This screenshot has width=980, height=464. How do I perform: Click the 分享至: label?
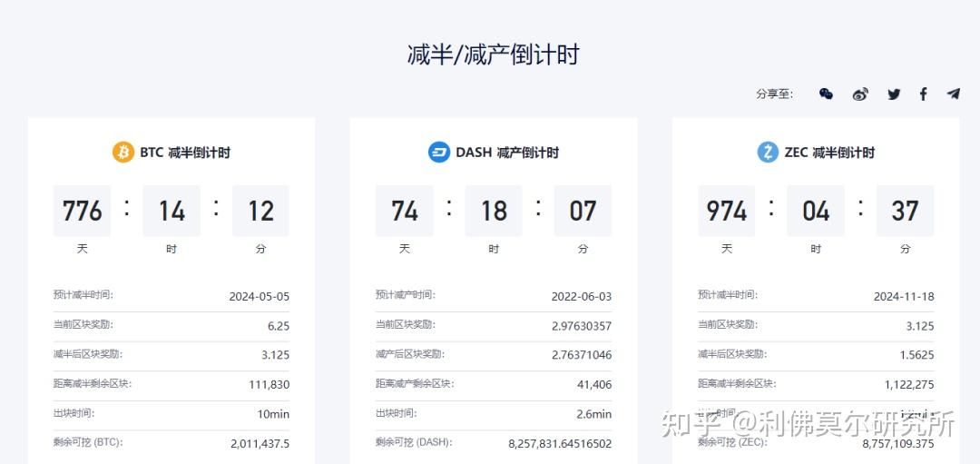coord(774,94)
